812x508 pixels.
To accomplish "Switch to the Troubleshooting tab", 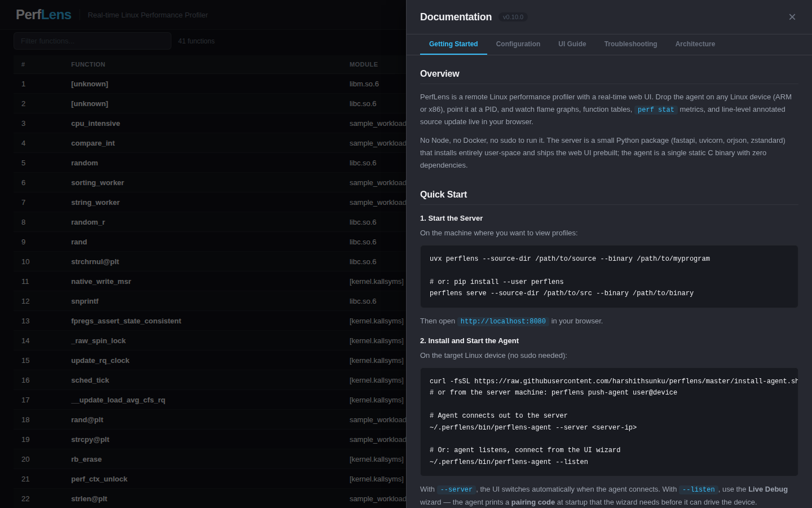I will pyautogui.click(x=630, y=44).
